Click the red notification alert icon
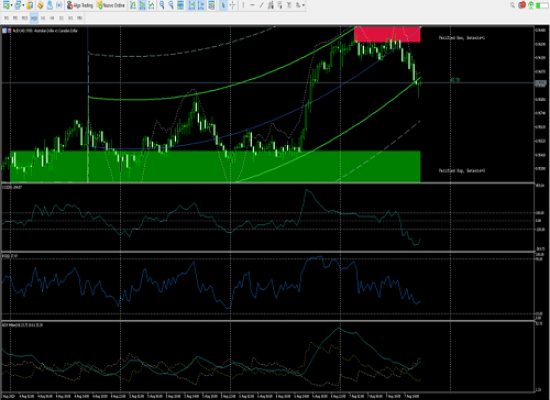 pyautogui.click(x=522, y=5)
